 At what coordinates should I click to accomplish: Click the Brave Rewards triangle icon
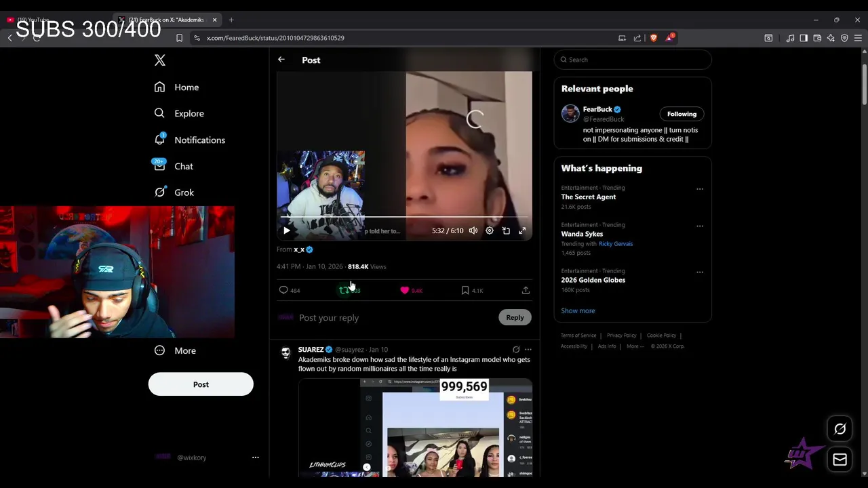tap(669, 37)
